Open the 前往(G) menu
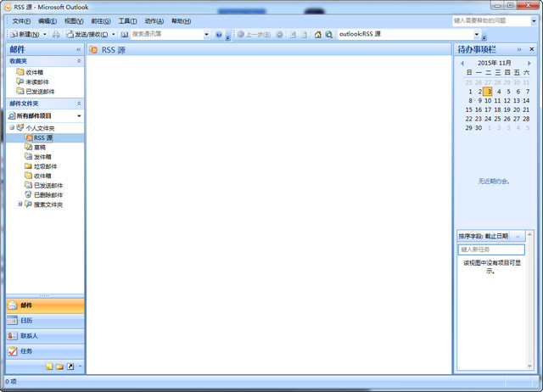This screenshot has height=392, width=543. pos(101,21)
